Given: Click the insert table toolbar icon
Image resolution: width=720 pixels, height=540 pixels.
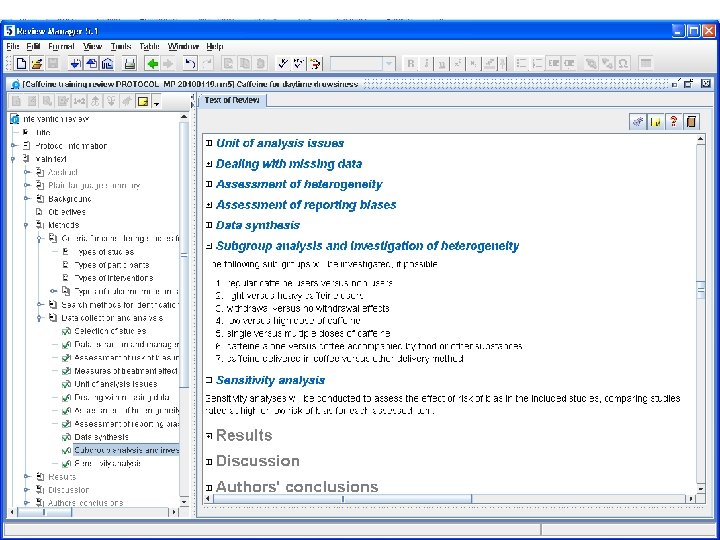Looking at the screenshot, I should coord(646,63).
